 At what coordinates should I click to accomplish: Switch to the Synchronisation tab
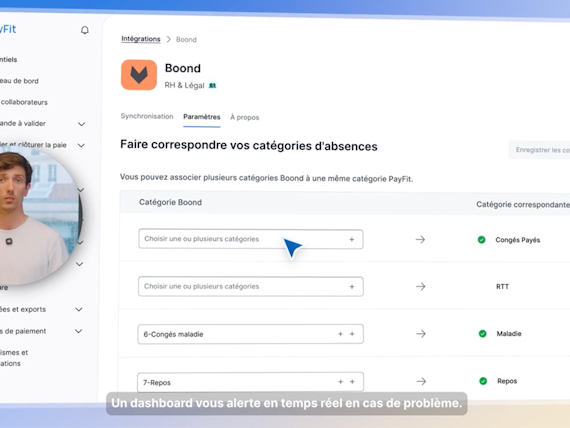point(147,116)
